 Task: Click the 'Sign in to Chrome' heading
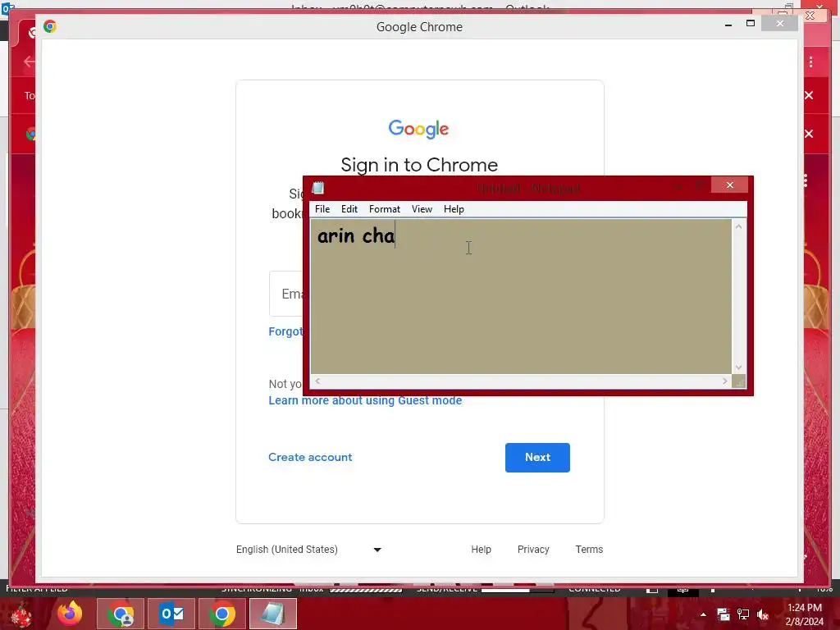click(419, 165)
